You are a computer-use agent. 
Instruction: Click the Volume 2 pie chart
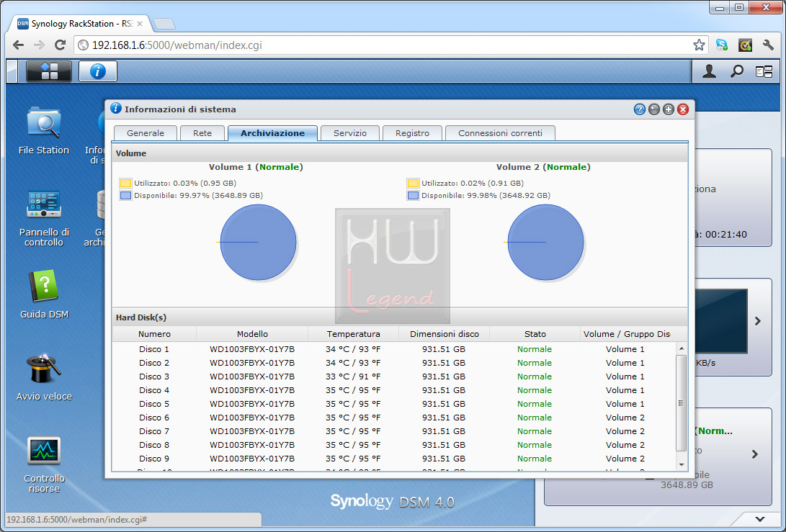(x=545, y=243)
